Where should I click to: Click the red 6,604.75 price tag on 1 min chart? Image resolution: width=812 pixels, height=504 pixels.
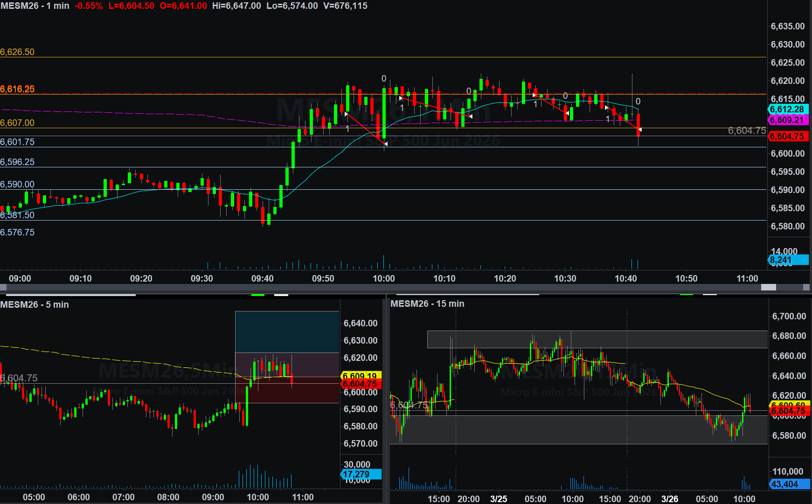[787, 137]
